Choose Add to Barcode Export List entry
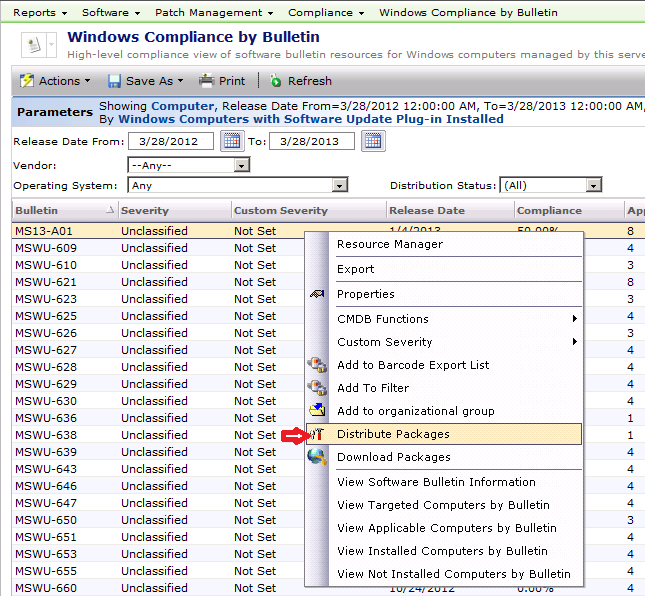 point(413,365)
